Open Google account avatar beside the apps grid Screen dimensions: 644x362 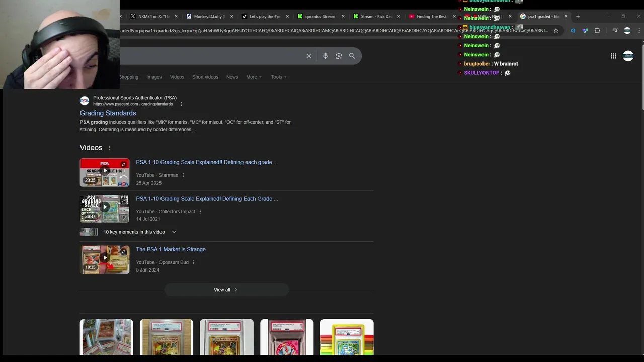click(x=628, y=56)
